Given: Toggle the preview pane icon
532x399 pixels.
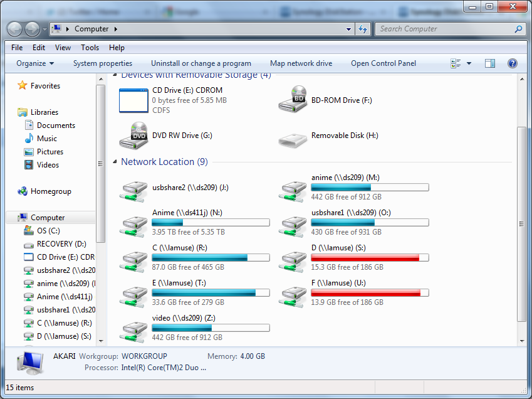Looking at the screenshot, I should (x=490, y=63).
